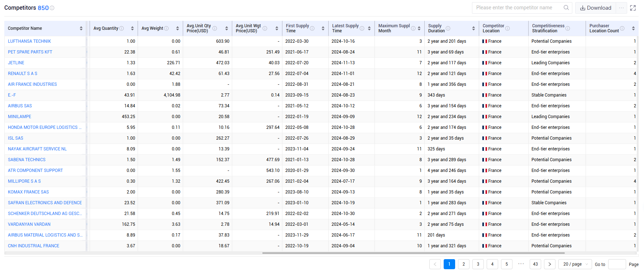Image resolution: width=644 pixels, height=271 pixels.
Task: Open JETLINE competitor link
Action: click(x=16, y=63)
